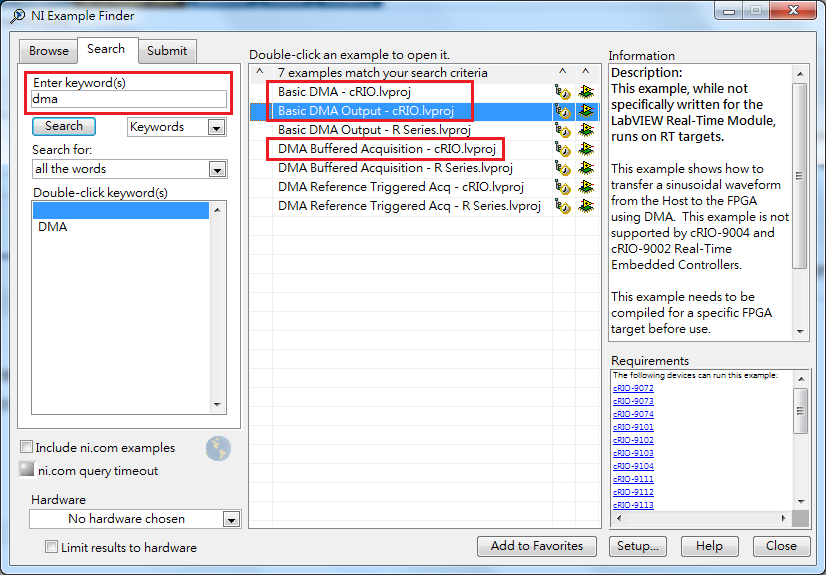Image resolution: width=826 pixels, height=575 pixels.
Task: Click the Information panel down scroll arrow
Action: [x=800, y=331]
